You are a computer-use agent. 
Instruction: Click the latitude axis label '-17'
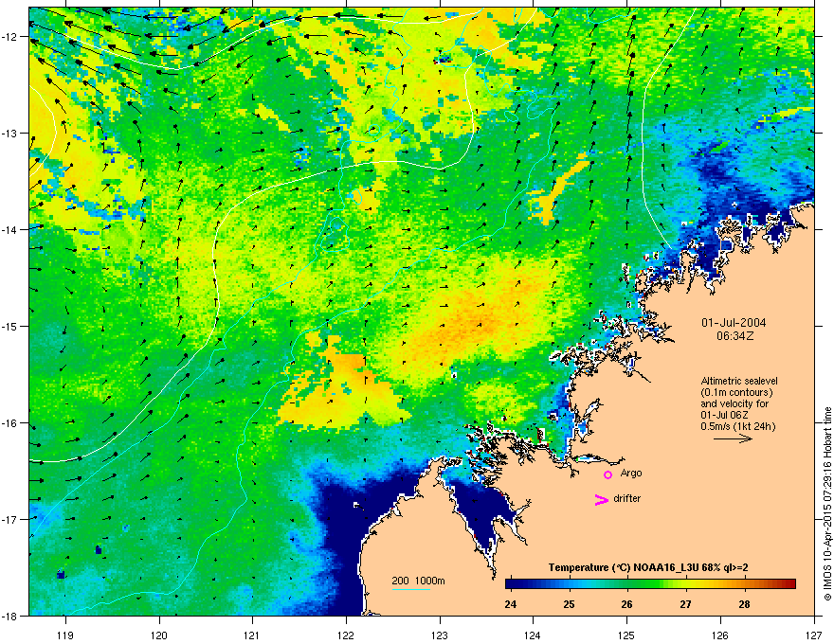coord(9,520)
